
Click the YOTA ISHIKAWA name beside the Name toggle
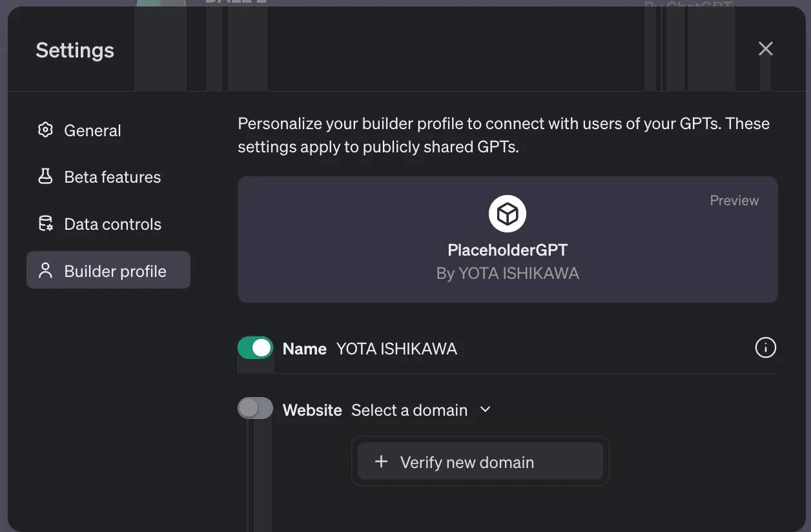pos(396,349)
